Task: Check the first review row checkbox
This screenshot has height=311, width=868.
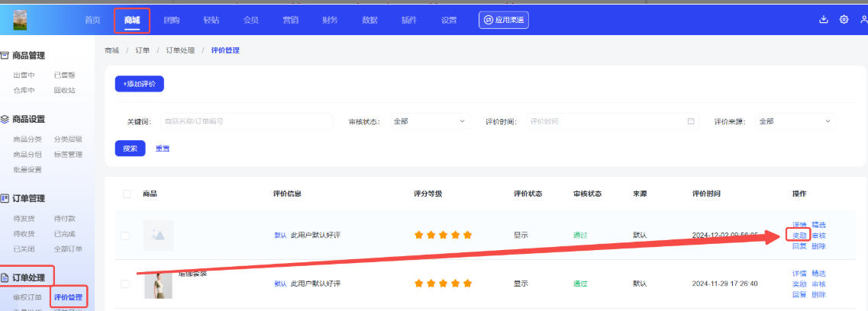Action: click(126, 236)
